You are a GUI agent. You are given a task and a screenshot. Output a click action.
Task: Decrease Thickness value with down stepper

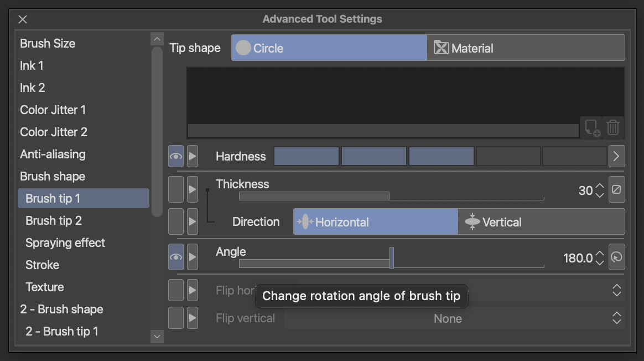click(x=600, y=195)
